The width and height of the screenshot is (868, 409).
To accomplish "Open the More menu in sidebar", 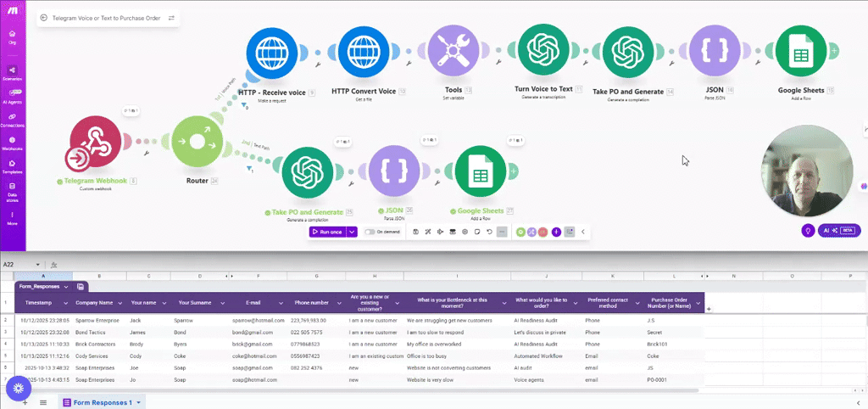I will [12, 218].
